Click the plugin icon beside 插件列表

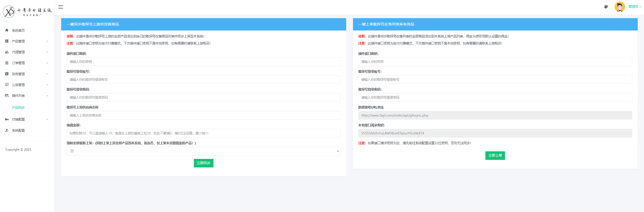[7, 96]
